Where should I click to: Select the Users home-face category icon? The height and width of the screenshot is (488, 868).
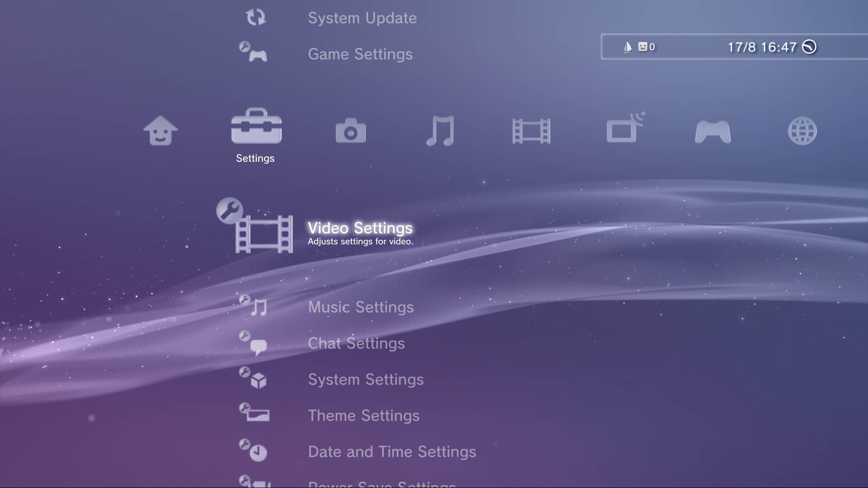(160, 131)
